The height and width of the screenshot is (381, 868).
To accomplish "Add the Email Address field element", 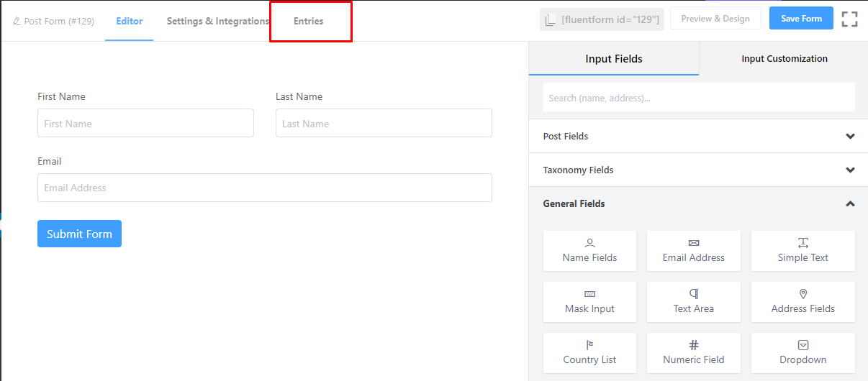I will [x=693, y=251].
